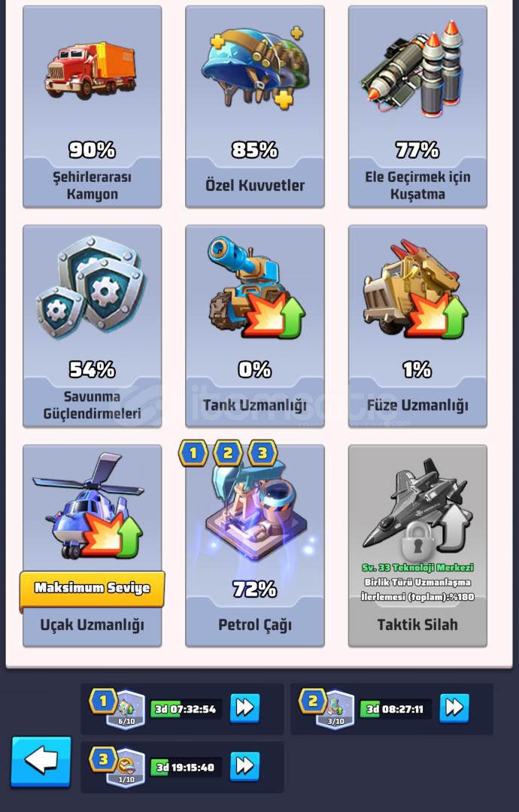Select the Uçak Uzmanlığı helicopter card
Image resolution: width=519 pixels, height=812 pixels.
pyautogui.click(x=93, y=546)
